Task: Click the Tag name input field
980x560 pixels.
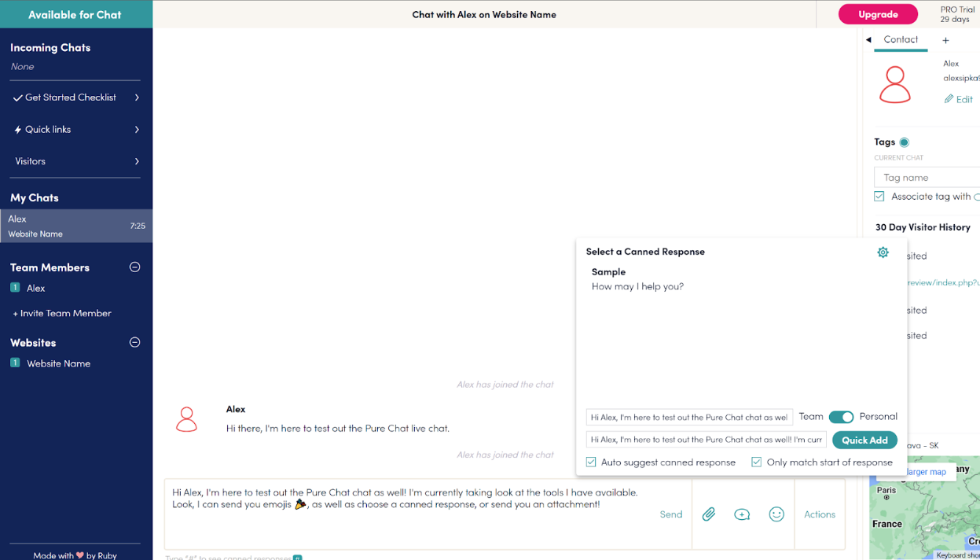Action: point(927,178)
